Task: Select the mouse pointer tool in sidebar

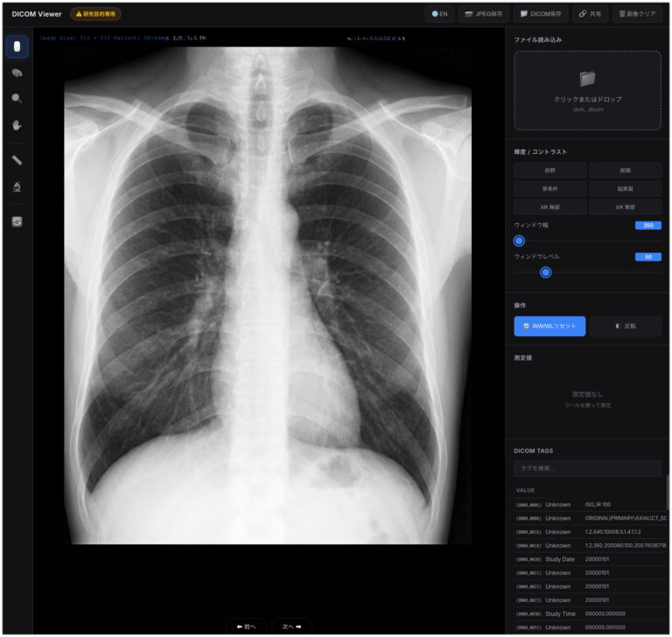Action: 17,46
